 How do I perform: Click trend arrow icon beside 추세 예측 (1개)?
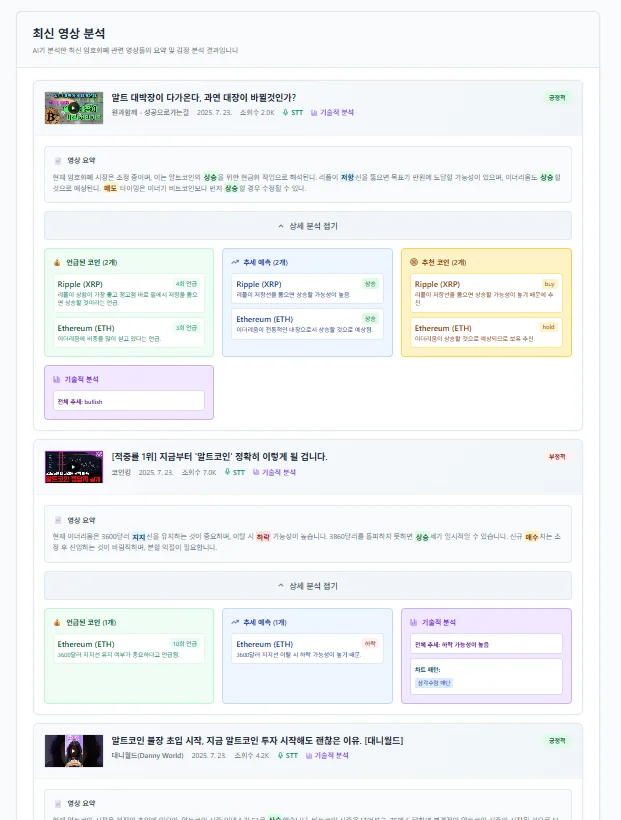pyautogui.click(x=235, y=622)
